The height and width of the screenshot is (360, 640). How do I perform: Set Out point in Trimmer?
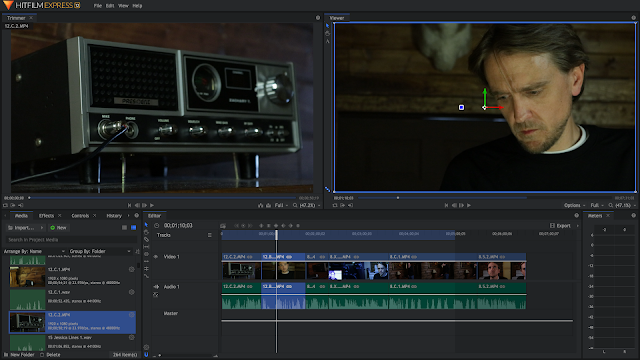(20, 205)
